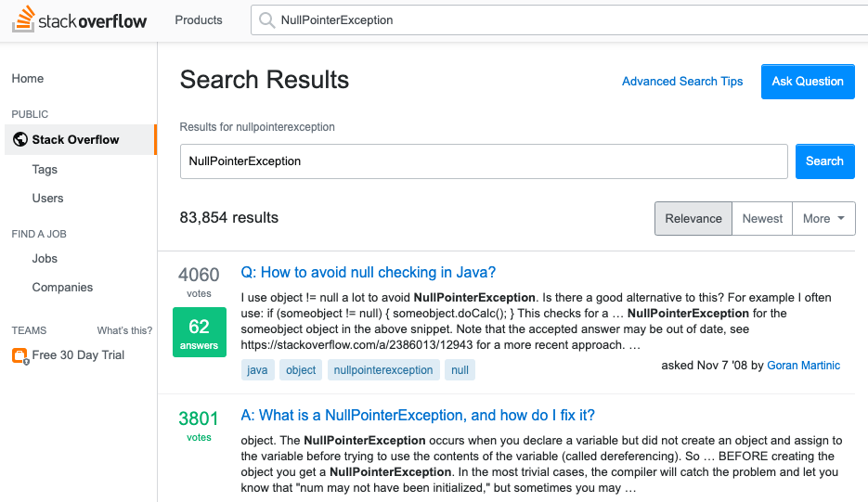Viewport: 868px width, 502px height.
Task: Click the Teams briefcase icon
Action: pyautogui.click(x=20, y=355)
